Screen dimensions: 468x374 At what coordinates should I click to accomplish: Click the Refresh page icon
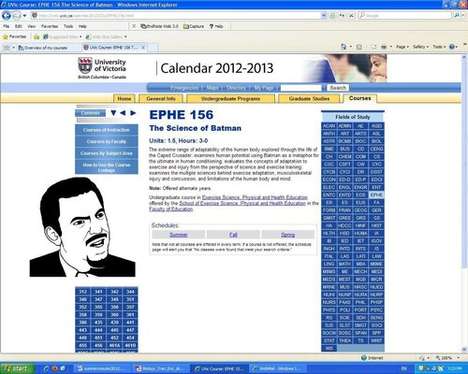(x=342, y=15)
